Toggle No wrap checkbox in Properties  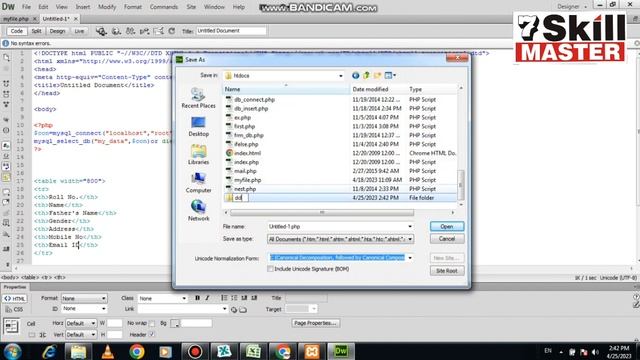click(x=152, y=323)
